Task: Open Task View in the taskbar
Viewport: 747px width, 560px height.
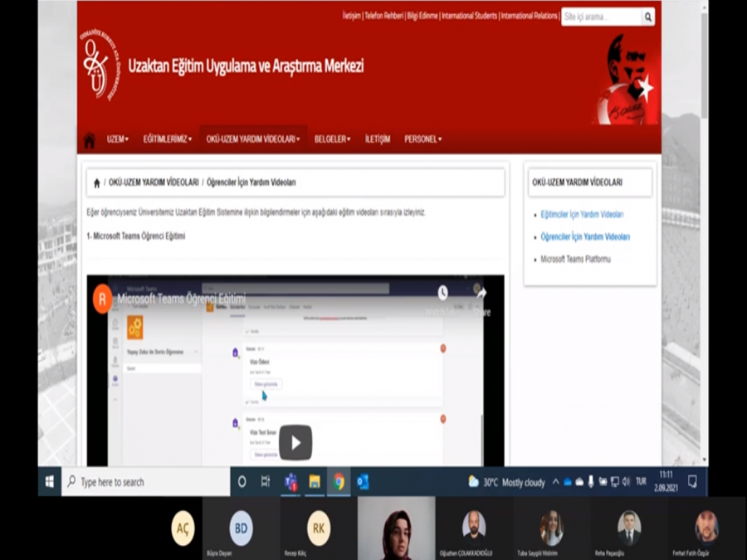Action: [266, 482]
